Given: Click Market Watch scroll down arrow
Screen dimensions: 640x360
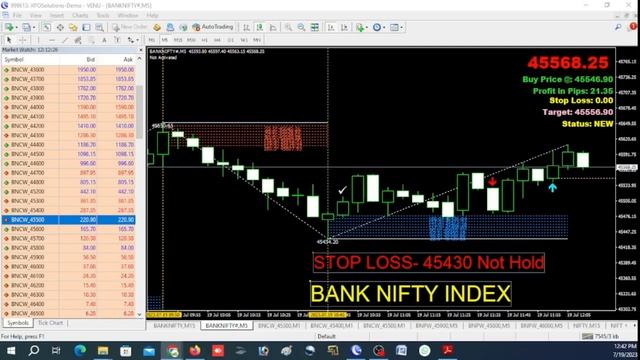Looking at the screenshot, I should [x=140, y=314].
